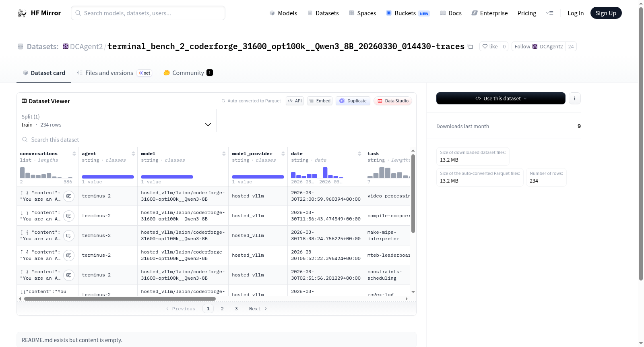Screen dimensions: 644x347
Task: Click the table's vertical scrollbar
Action: coord(413,193)
